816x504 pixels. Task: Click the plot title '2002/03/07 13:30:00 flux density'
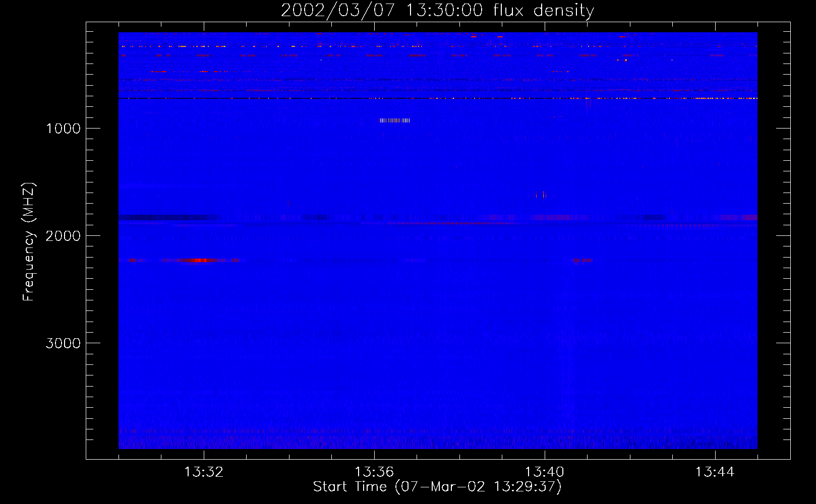(437, 10)
